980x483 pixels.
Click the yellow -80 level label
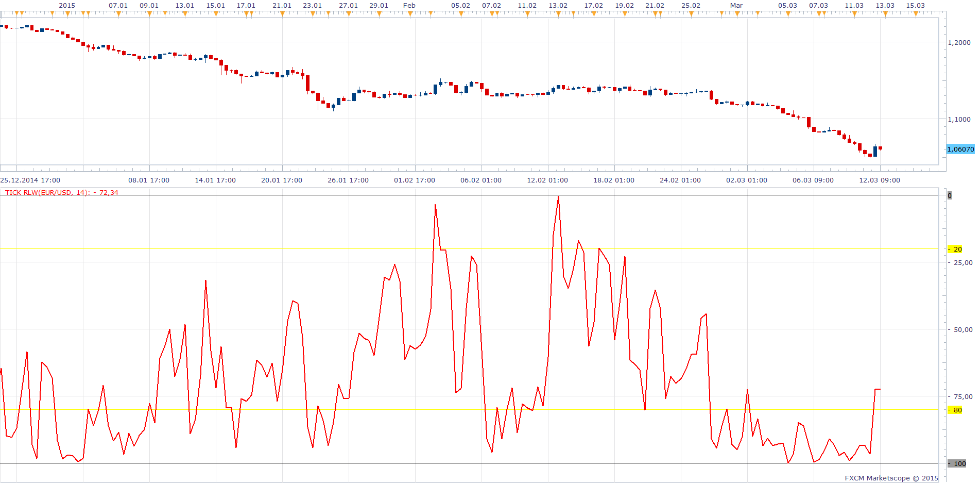pyautogui.click(x=955, y=410)
